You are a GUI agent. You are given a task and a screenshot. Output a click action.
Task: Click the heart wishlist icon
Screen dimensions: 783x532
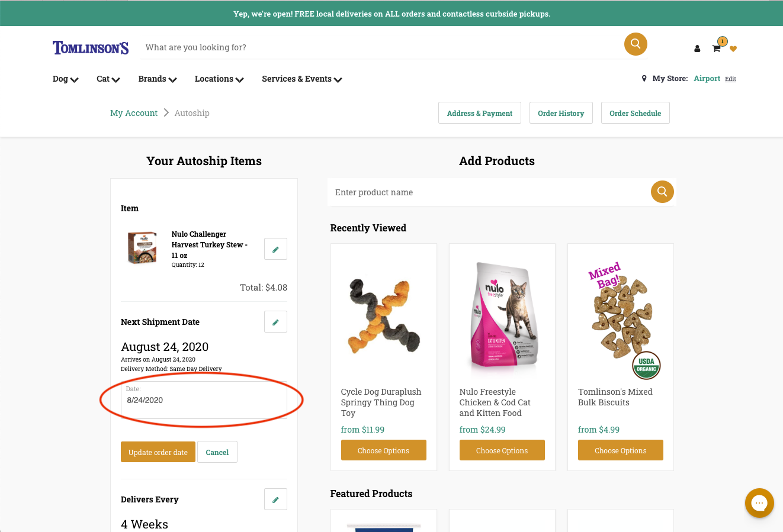pyautogui.click(x=733, y=49)
